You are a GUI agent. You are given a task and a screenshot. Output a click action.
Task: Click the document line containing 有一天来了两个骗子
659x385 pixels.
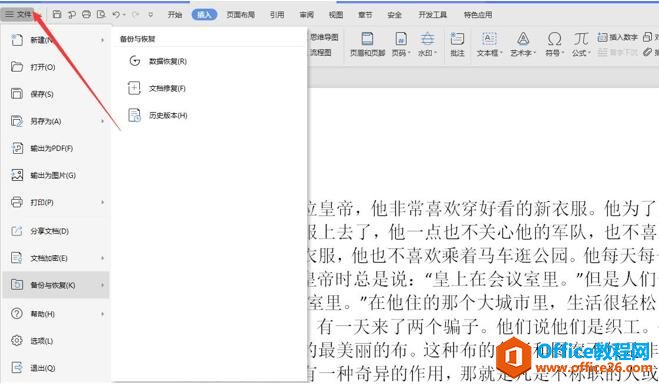(x=482, y=327)
